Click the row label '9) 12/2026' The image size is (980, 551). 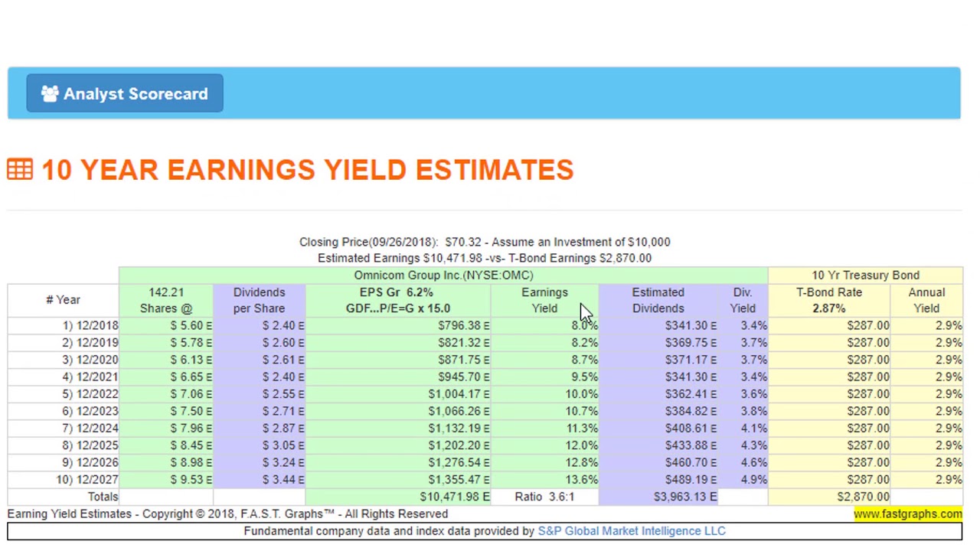(90, 462)
